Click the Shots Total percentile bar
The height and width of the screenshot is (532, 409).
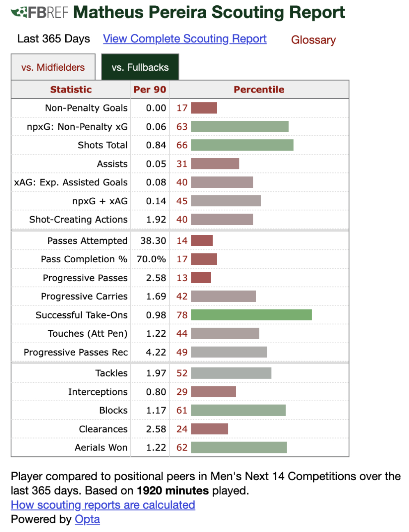coord(242,145)
